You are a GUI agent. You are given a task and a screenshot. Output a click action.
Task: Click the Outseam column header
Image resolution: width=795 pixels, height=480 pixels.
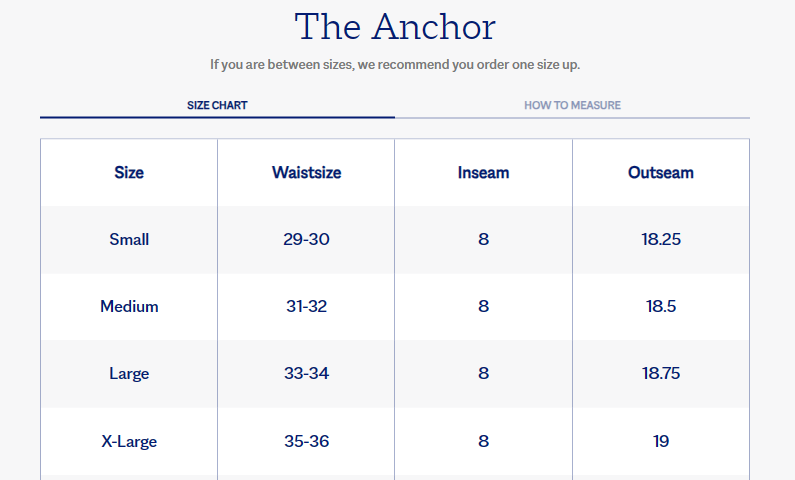click(x=660, y=172)
